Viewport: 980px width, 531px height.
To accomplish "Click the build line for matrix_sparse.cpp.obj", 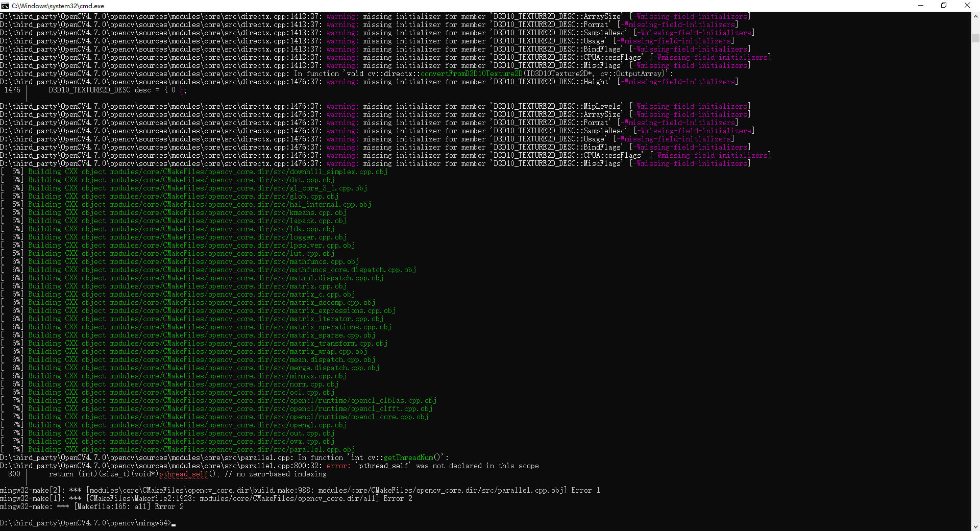I will coord(188,335).
